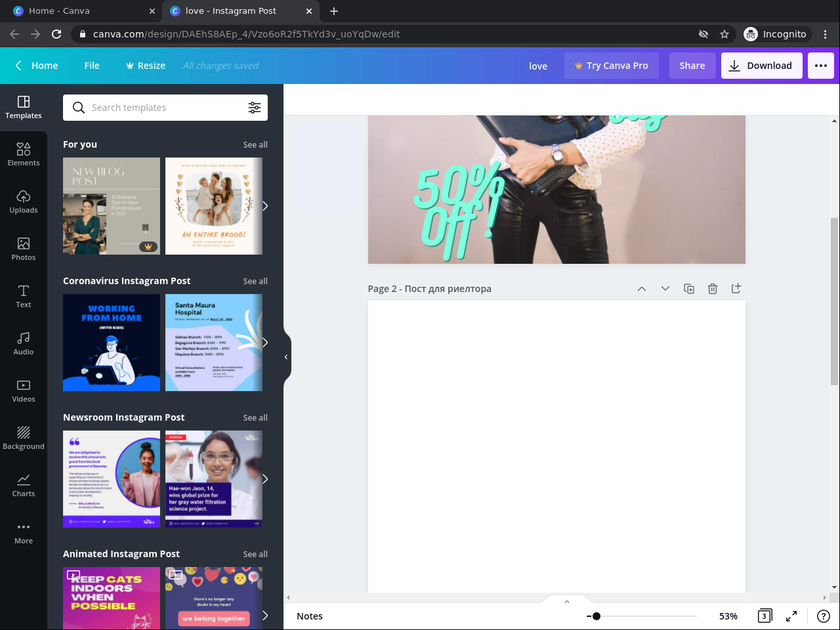Open the Uploads sidebar panel
Image resolution: width=840 pixels, height=630 pixels.
24,201
